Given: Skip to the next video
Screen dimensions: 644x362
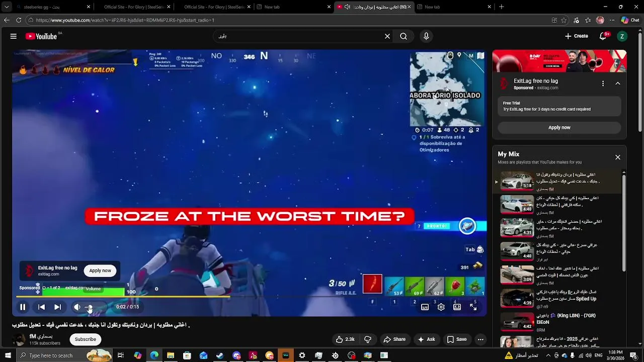Looking at the screenshot, I should pyautogui.click(x=57, y=307).
